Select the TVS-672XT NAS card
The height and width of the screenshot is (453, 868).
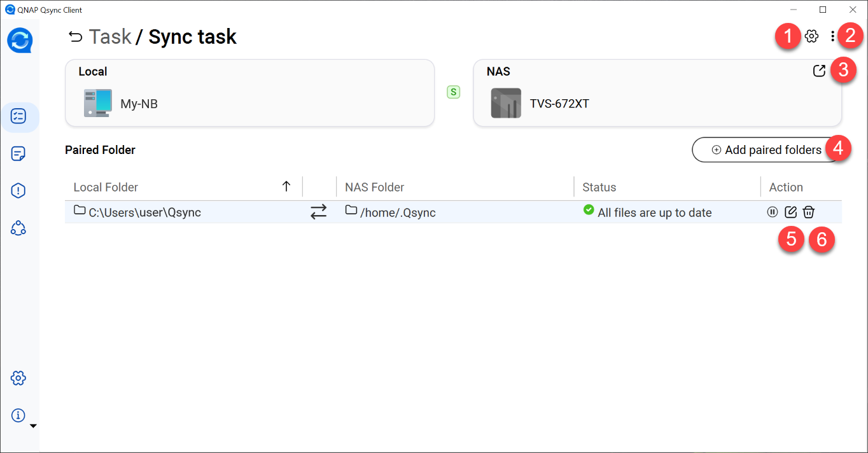(x=657, y=94)
